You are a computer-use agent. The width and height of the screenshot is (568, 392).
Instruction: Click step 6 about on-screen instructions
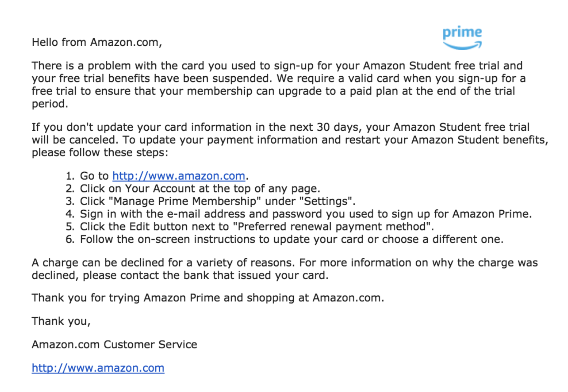[x=292, y=239]
